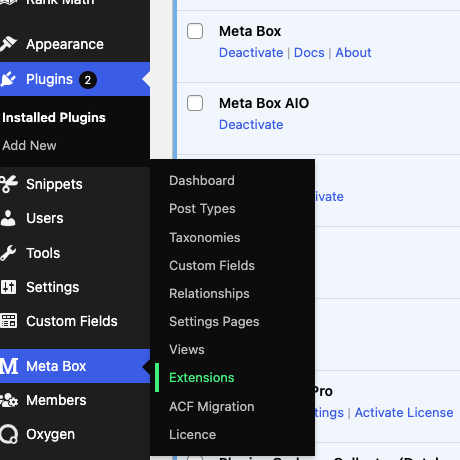Viewport: 460px width, 460px height.
Task: Deactivate the Meta Box AIO plugin
Action: coord(251,125)
